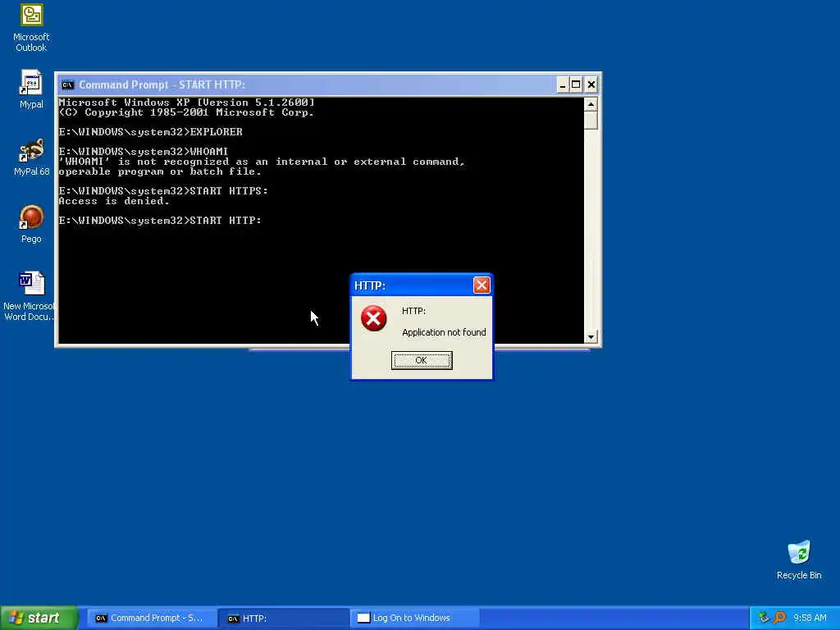Image resolution: width=840 pixels, height=630 pixels.
Task: Close the Command Prompt window
Action: [591, 84]
